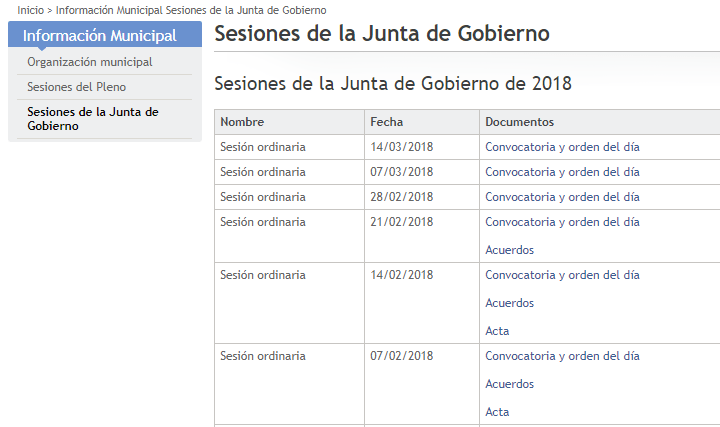This screenshot has height=427, width=720.
Task: Open Acuerdos for 07/02/2018 session
Action: coord(509,384)
